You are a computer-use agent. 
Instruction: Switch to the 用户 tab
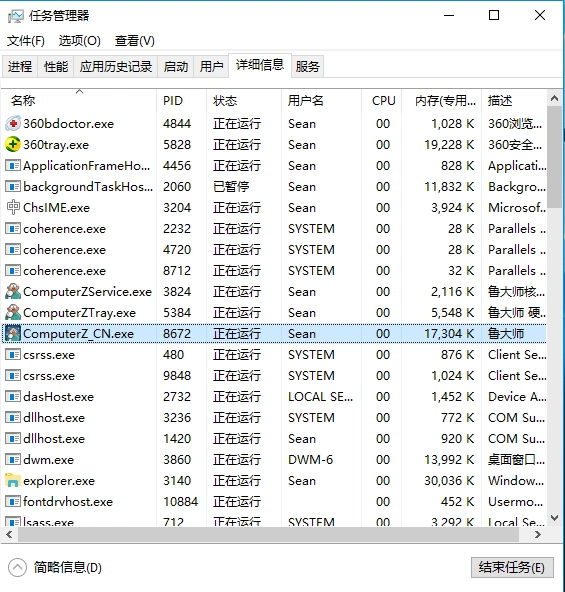coord(211,66)
